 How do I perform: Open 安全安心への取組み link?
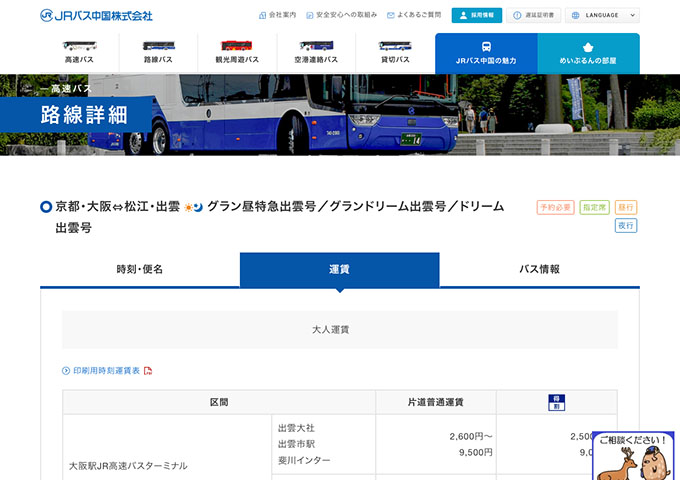tap(342, 15)
